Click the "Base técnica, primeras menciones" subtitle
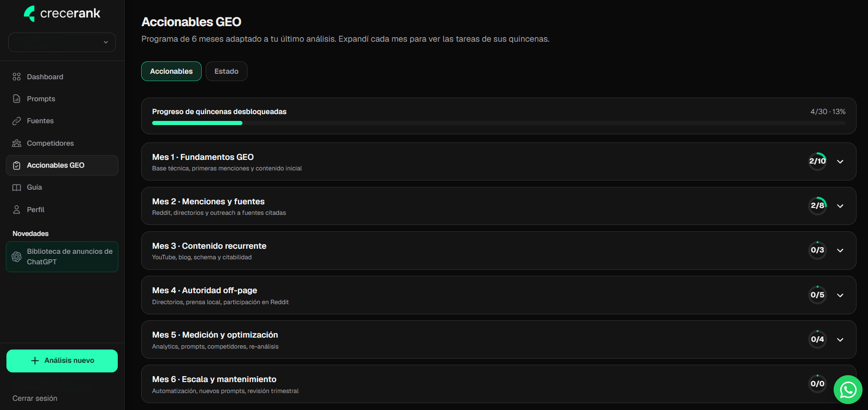 click(x=227, y=168)
